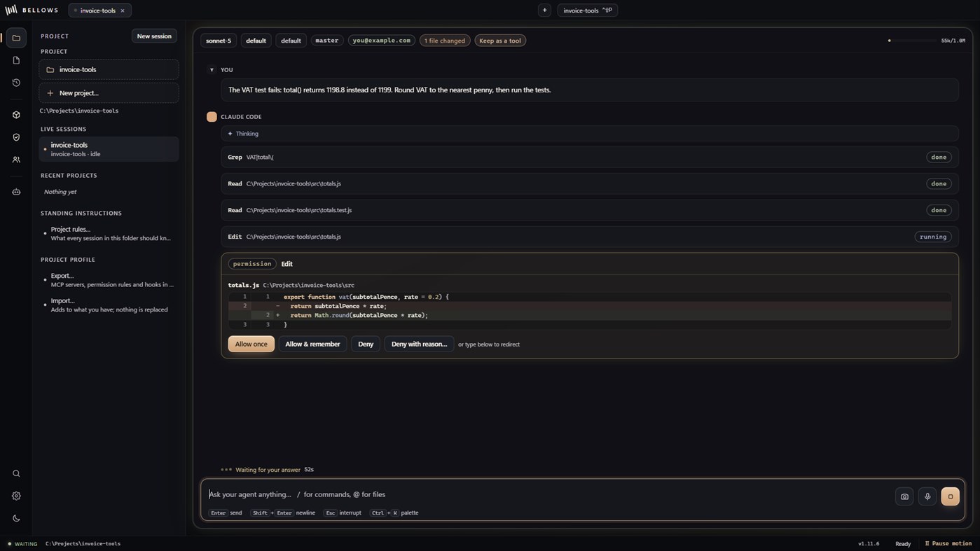Click the 1 file changed chip
The width and height of the screenshot is (980, 551).
coord(445,41)
